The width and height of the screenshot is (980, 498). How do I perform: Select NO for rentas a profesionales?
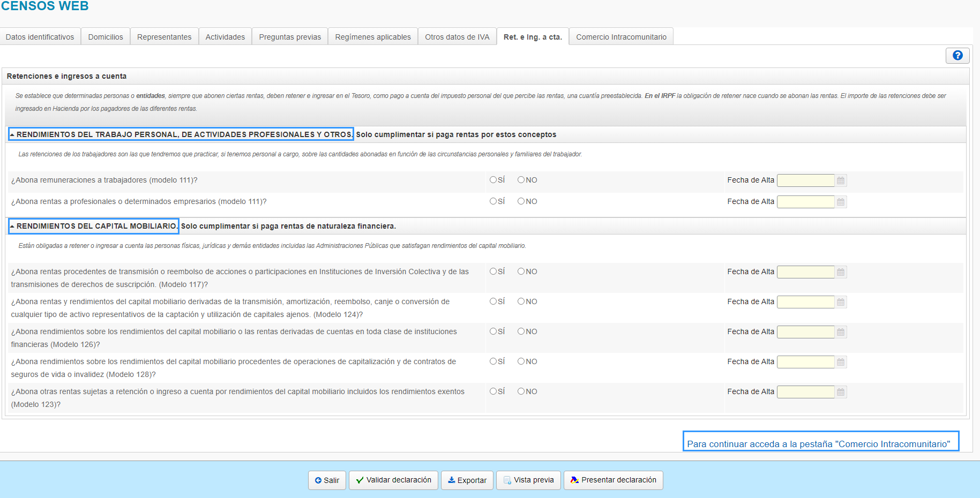click(x=521, y=201)
